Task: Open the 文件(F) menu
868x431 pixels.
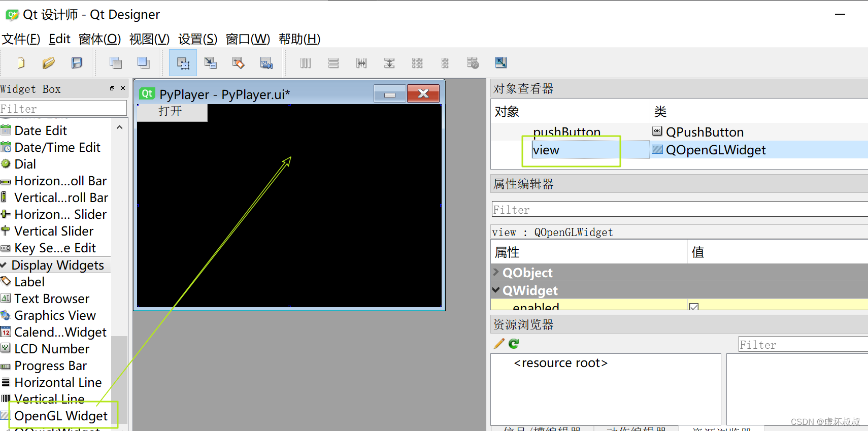Action: (21, 39)
